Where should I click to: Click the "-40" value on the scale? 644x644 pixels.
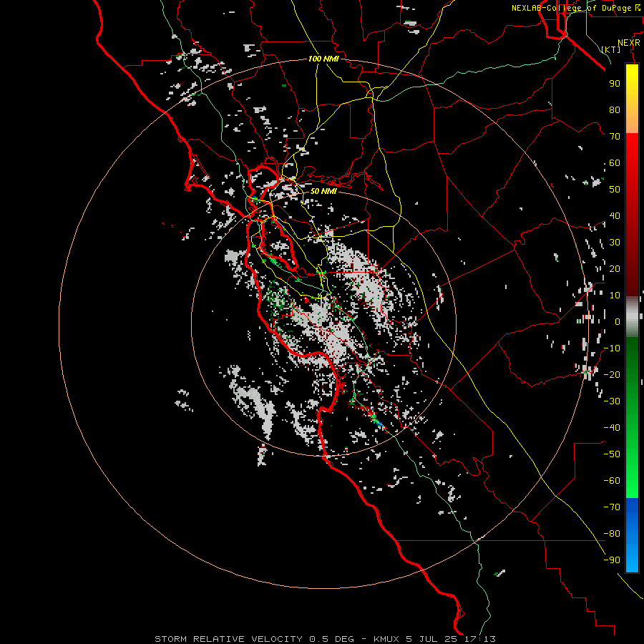click(612, 428)
